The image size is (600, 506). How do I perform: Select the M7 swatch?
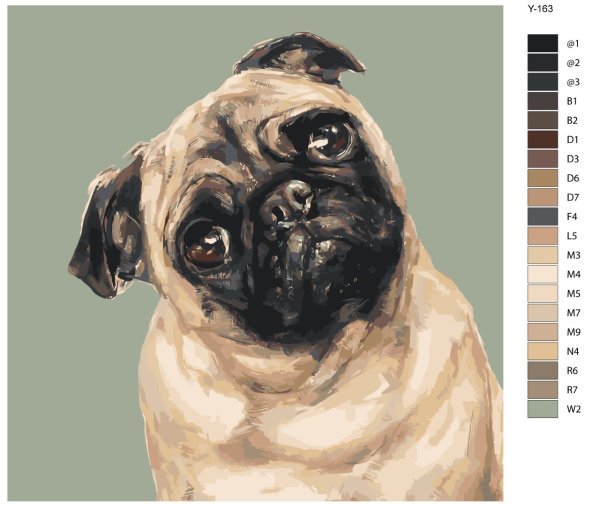coord(542,313)
